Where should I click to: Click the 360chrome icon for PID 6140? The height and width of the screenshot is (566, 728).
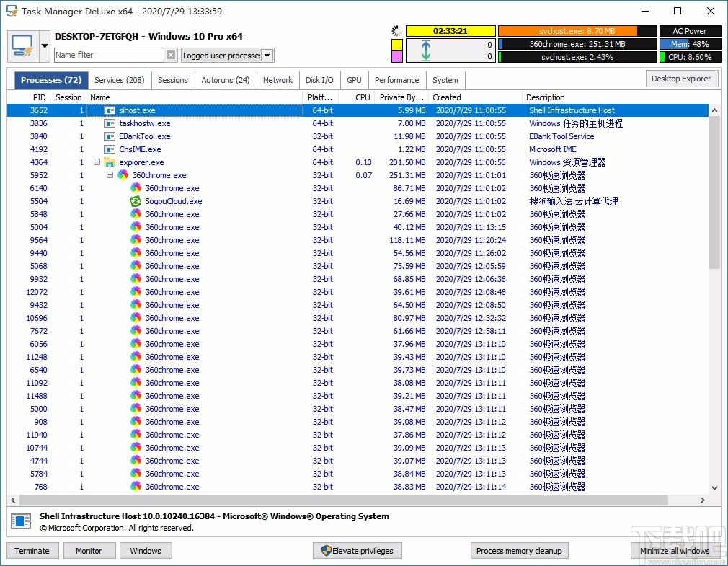coord(136,188)
